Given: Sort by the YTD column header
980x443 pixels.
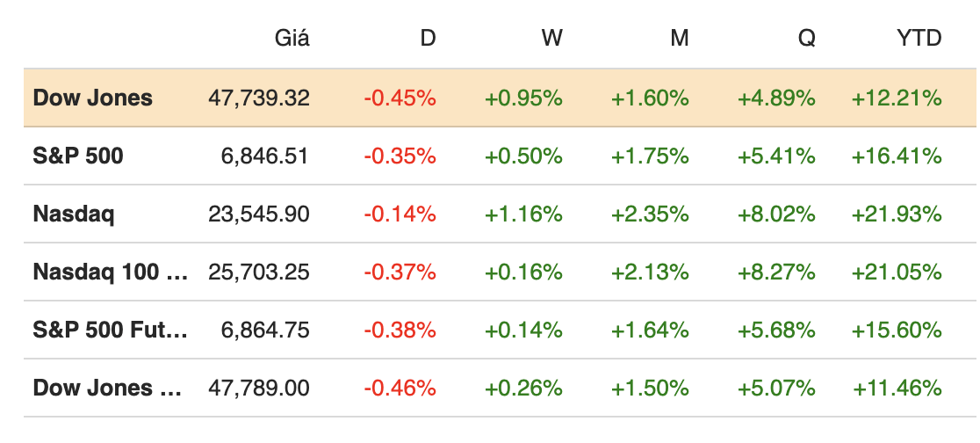Looking at the screenshot, I should tap(919, 38).
